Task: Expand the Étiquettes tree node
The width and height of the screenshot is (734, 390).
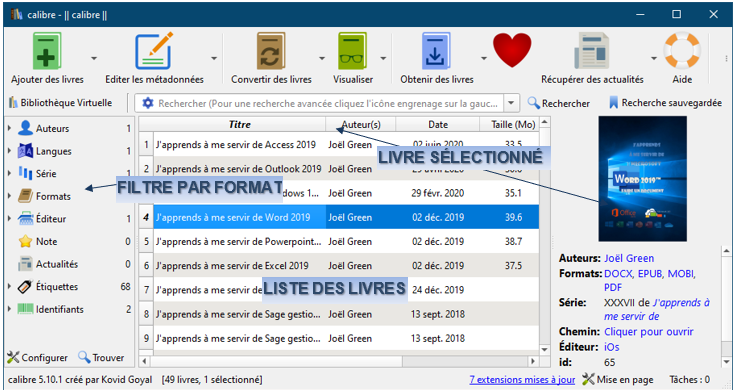Action: [x=9, y=287]
